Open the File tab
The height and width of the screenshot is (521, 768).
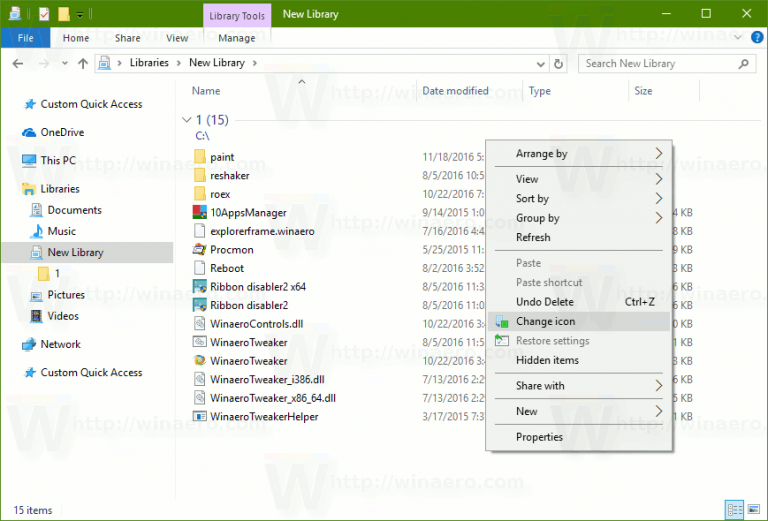coord(25,38)
